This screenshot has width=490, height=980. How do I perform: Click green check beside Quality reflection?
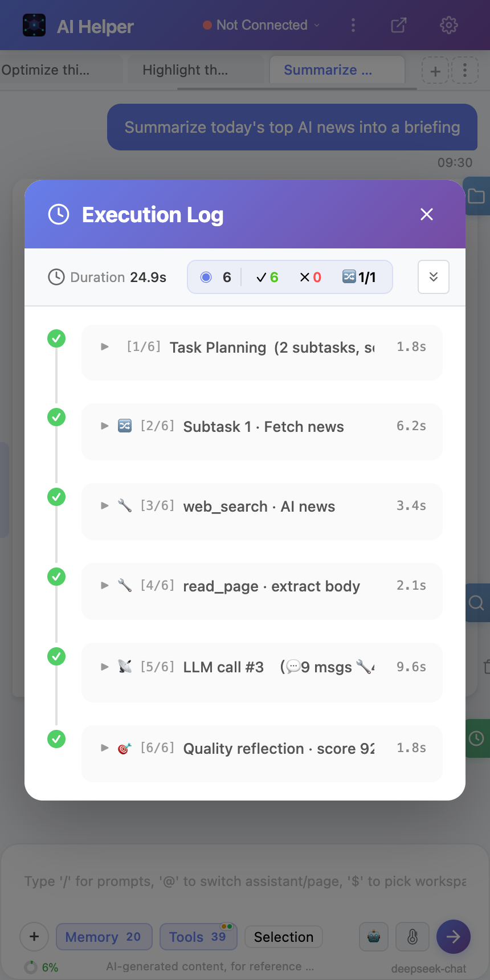pos(56,739)
